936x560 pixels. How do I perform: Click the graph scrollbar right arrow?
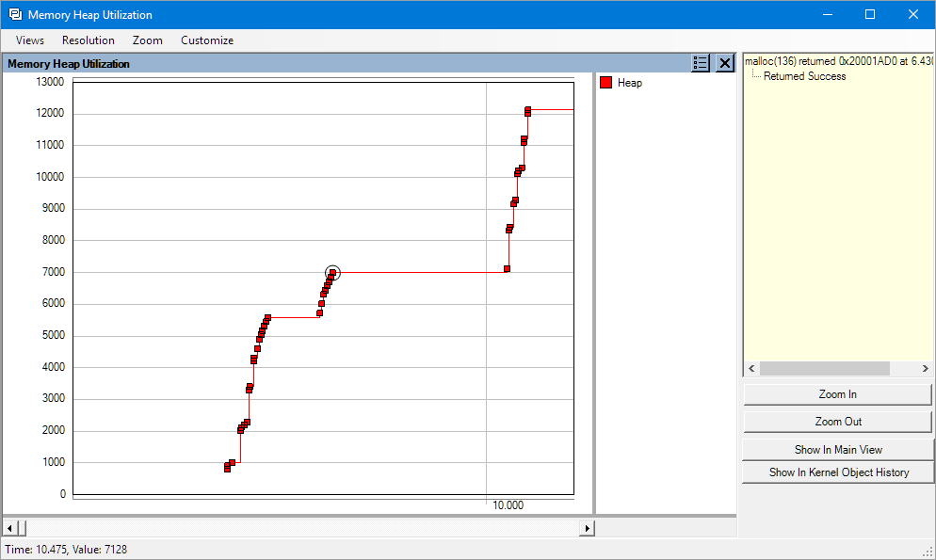(x=588, y=528)
